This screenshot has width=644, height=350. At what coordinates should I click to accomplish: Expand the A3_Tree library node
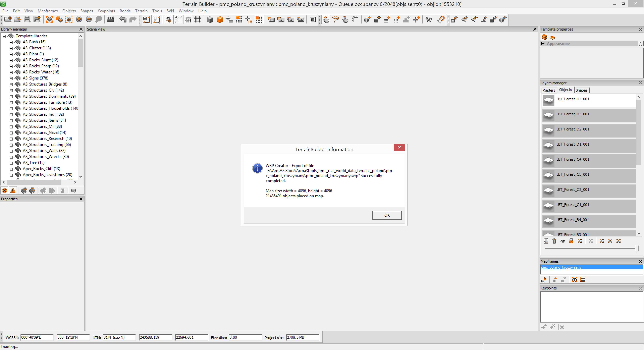[11, 163]
